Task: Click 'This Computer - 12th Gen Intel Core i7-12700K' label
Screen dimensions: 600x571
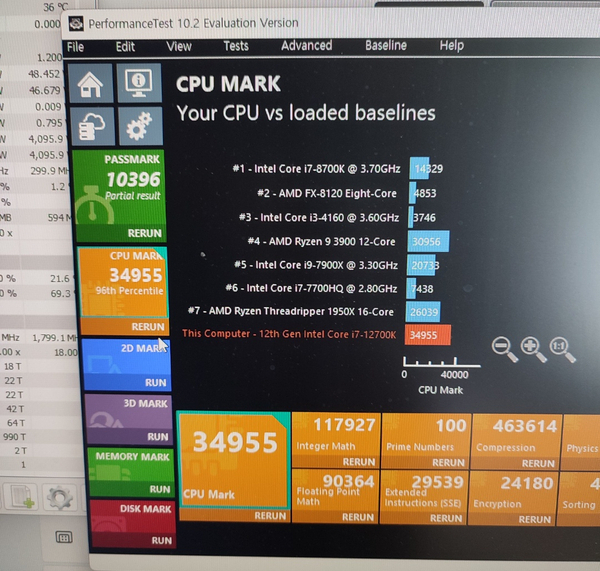Action: click(289, 334)
